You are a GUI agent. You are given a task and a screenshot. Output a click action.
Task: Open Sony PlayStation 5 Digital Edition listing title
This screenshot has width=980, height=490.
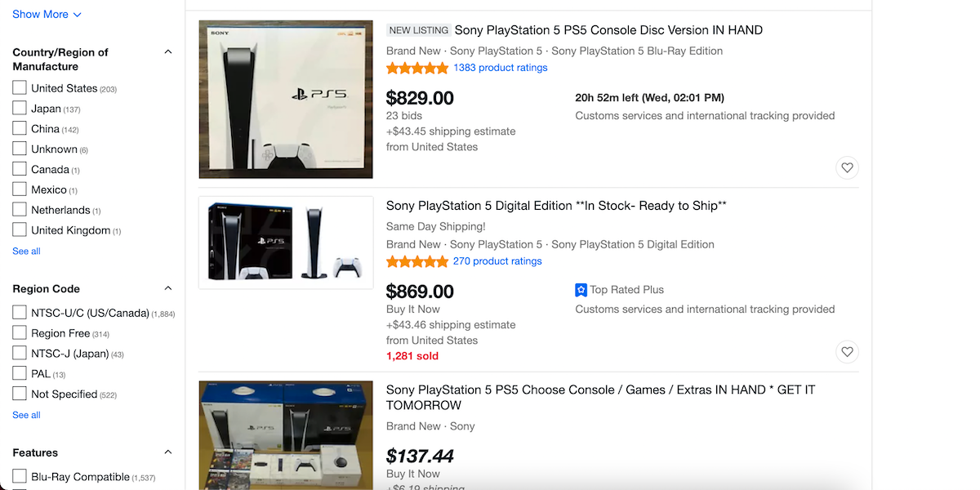tap(556, 206)
